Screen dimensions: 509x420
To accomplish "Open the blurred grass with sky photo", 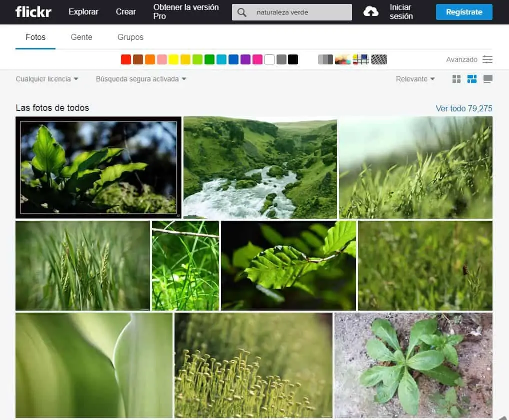I will 416,167.
